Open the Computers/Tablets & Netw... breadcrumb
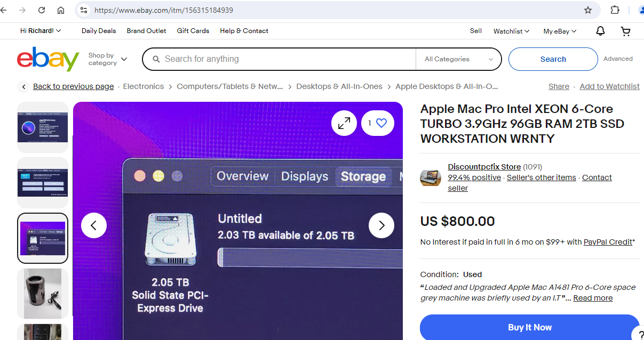Screen dimensions: 644x340 230,86
